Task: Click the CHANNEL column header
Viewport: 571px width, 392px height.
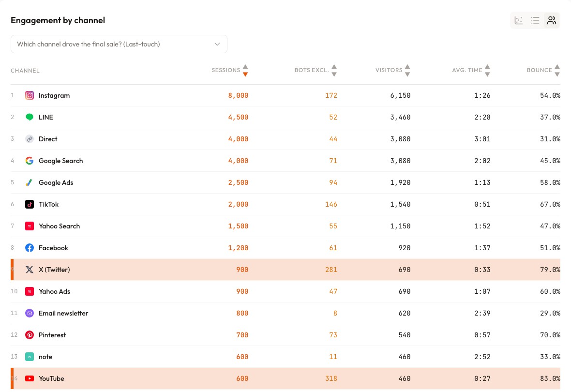Action: 25,70
